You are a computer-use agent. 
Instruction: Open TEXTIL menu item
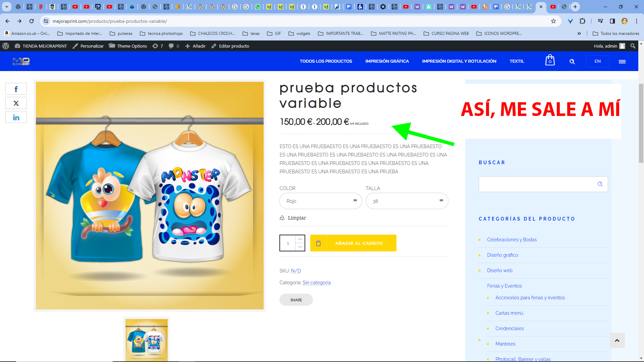(x=517, y=61)
